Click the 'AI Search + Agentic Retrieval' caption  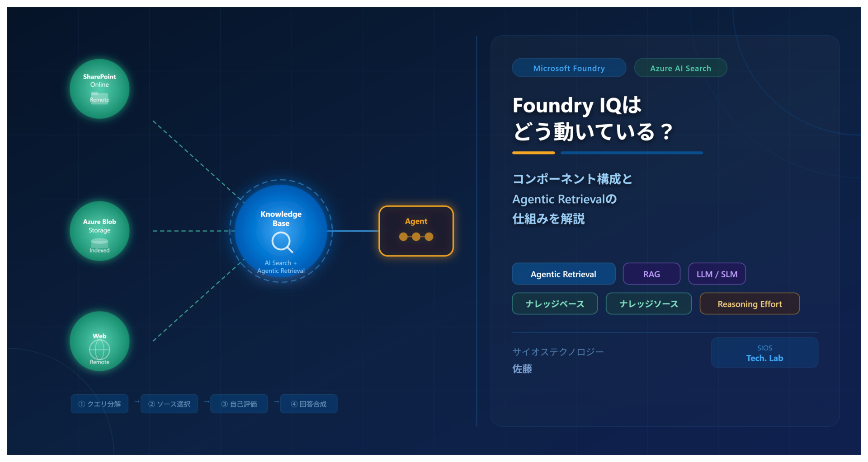pos(281,267)
